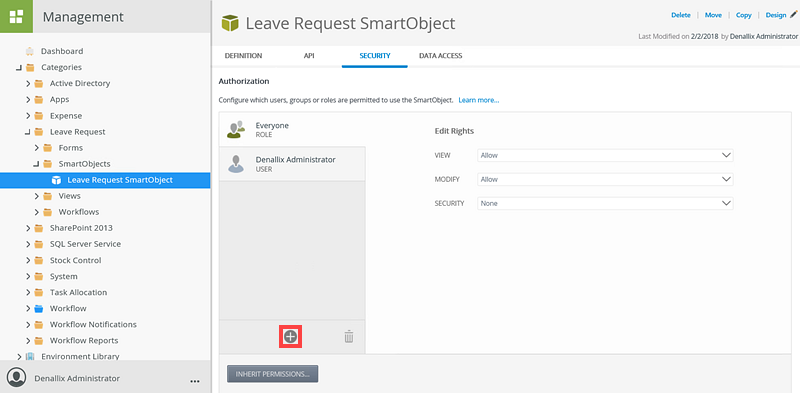Click the INHERIT PERMISSIONS button

(272, 374)
